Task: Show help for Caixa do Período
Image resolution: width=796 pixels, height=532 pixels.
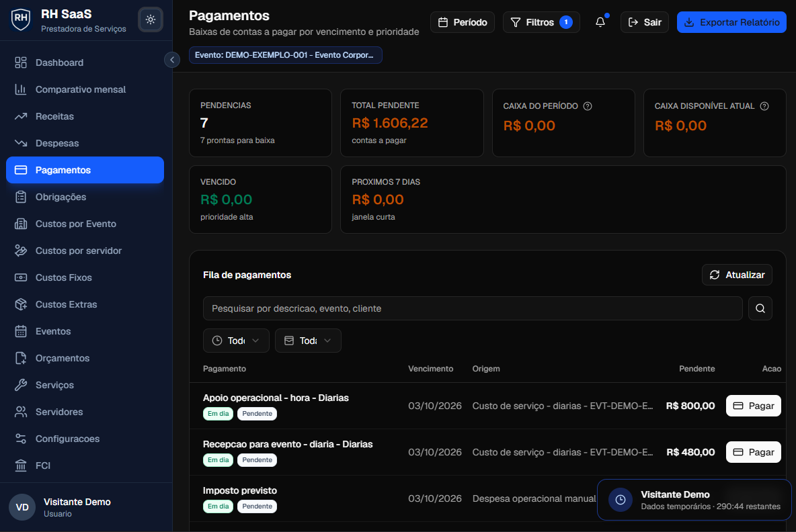Action: pyautogui.click(x=588, y=106)
